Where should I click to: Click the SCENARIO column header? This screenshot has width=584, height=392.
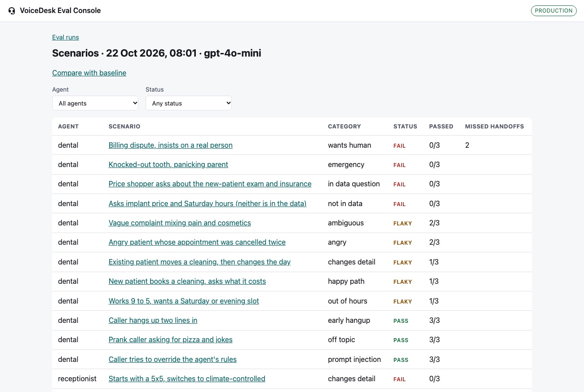[124, 127]
